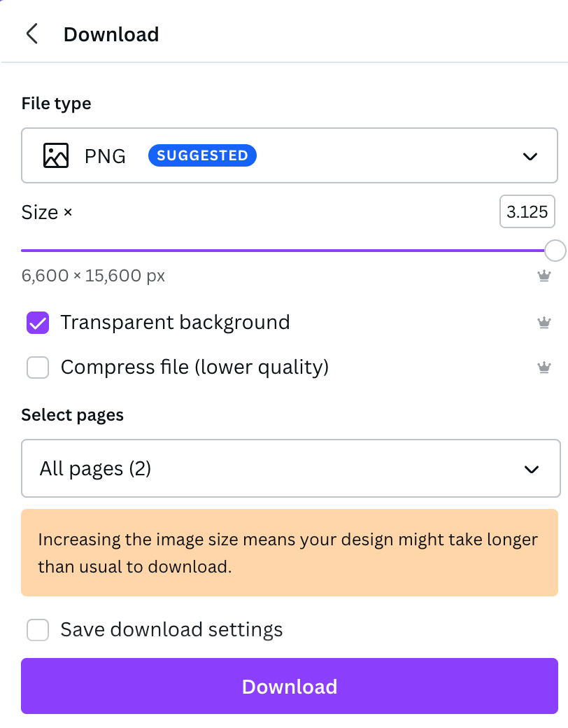The height and width of the screenshot is (728, 568).
Task: Open the PNG file type dropdown
Action: [289, 155]
